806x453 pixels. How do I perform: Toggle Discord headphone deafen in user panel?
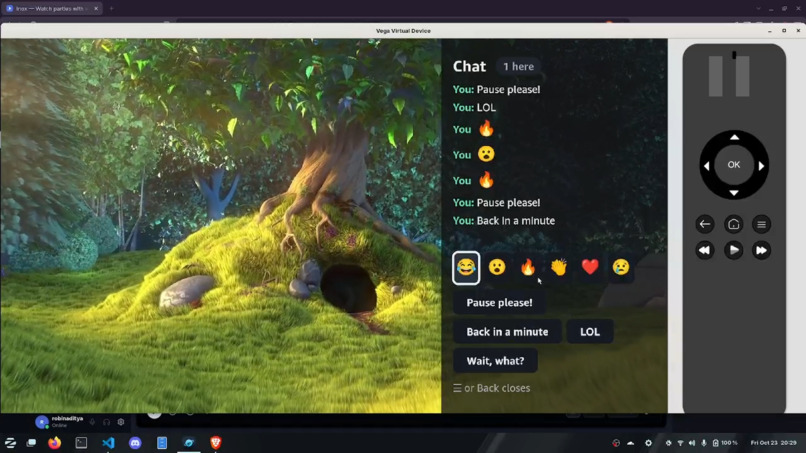(106, 422)
